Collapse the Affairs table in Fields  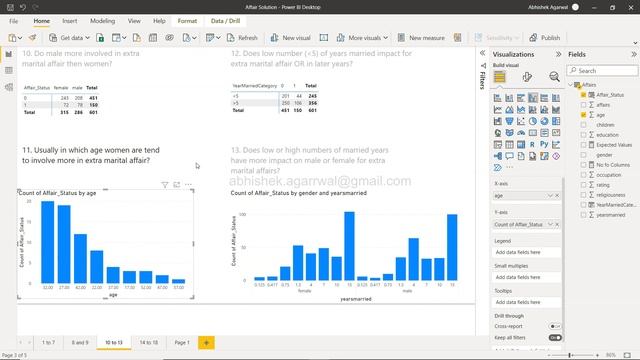(x=571, y=84)
